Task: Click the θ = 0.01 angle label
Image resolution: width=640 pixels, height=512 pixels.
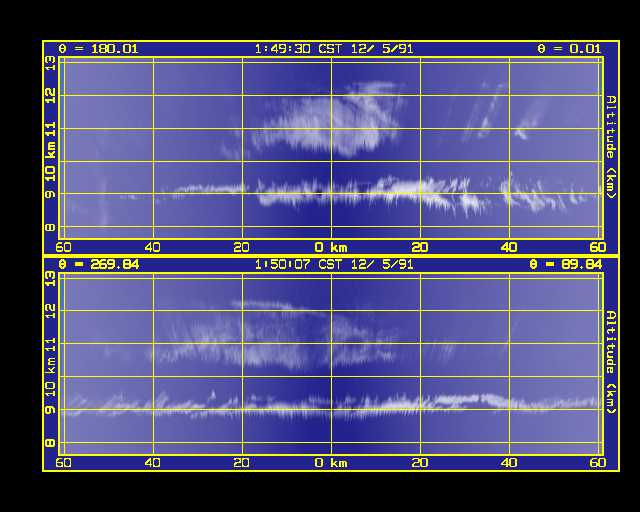Action: point(569,49)
